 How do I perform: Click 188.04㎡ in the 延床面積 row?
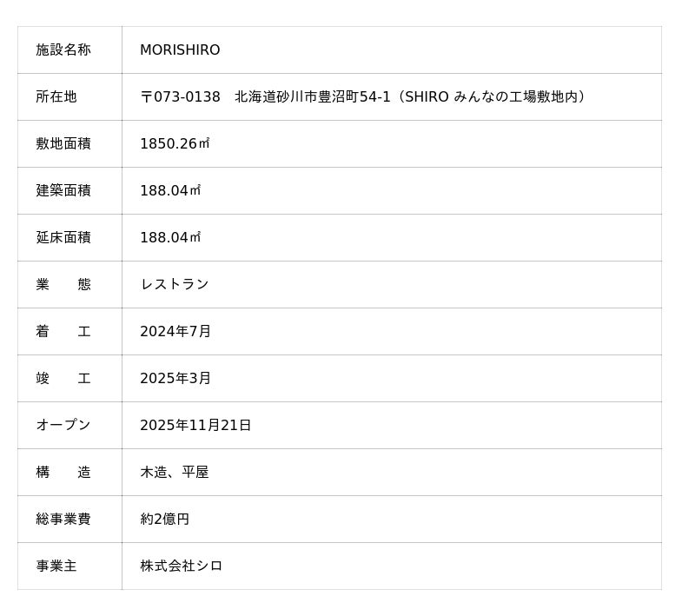[x=170, y=237]
